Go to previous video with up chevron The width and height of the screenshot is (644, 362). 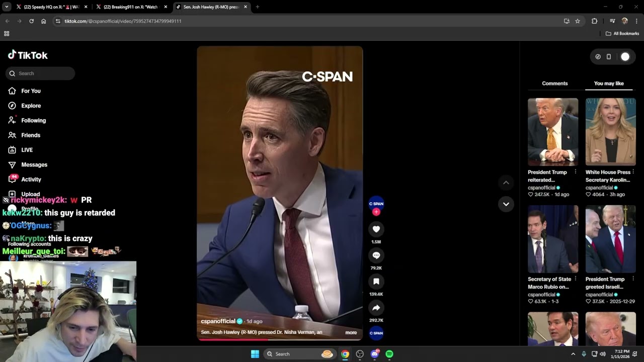tap(506, 183)
